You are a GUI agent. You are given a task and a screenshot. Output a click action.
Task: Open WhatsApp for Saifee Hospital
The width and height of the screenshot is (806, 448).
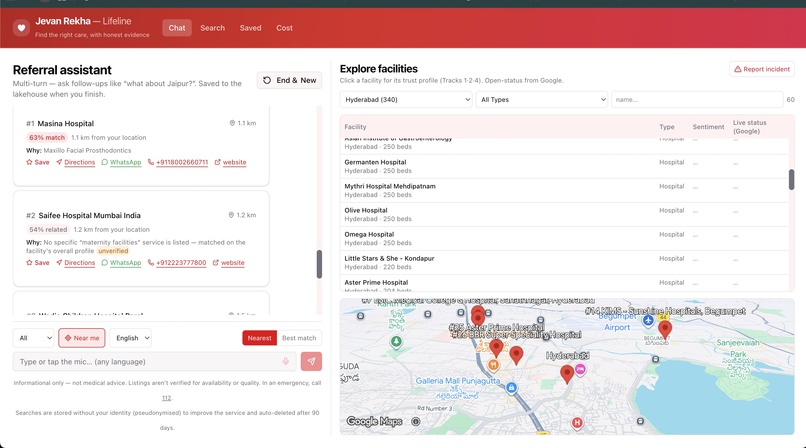pos(121,263)
